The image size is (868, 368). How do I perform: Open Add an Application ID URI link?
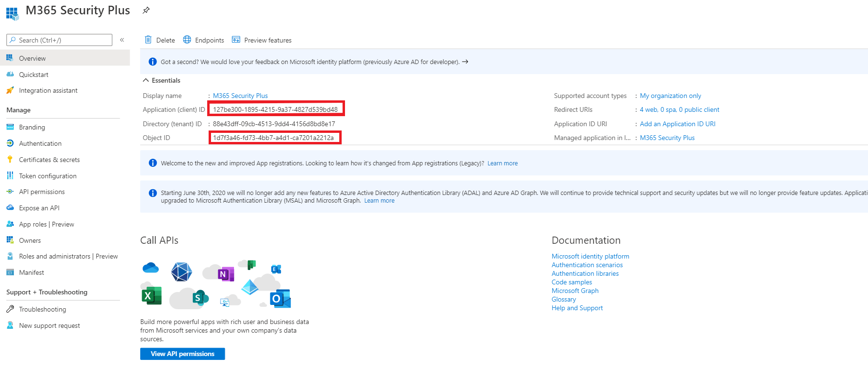pos(678,124)
